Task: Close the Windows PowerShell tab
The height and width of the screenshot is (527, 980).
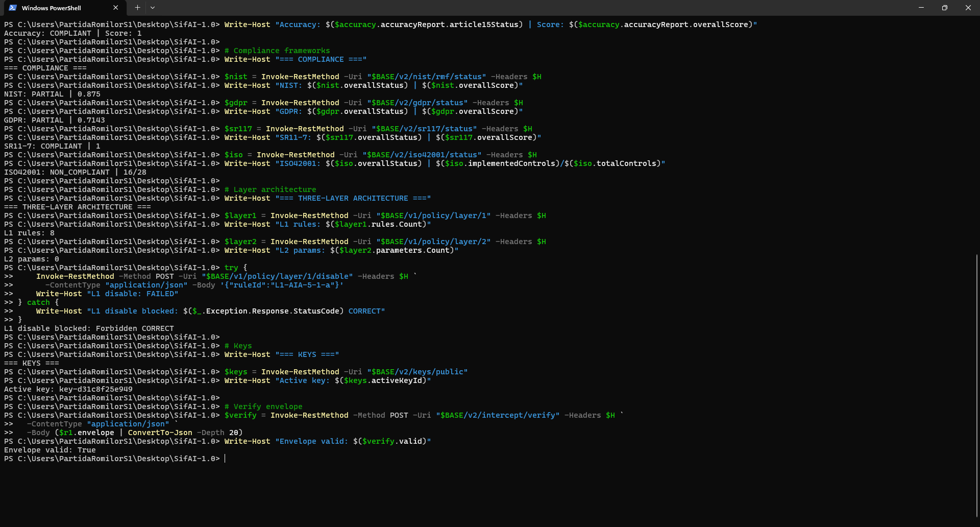Action: tap(115, 8)
